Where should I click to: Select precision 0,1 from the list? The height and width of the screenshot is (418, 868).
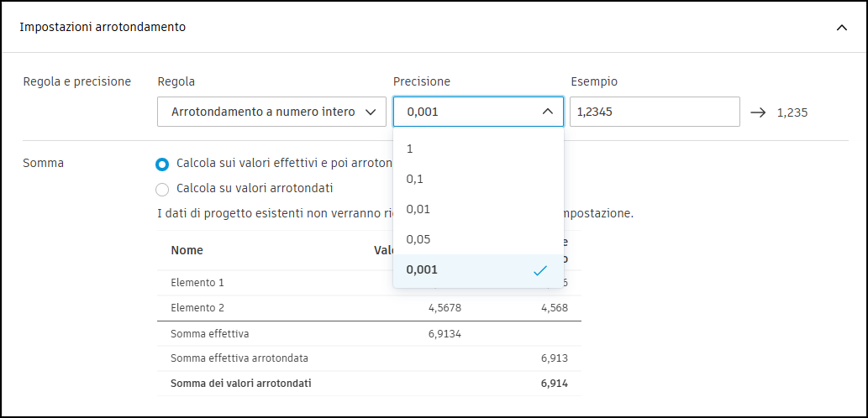(477, 179)
